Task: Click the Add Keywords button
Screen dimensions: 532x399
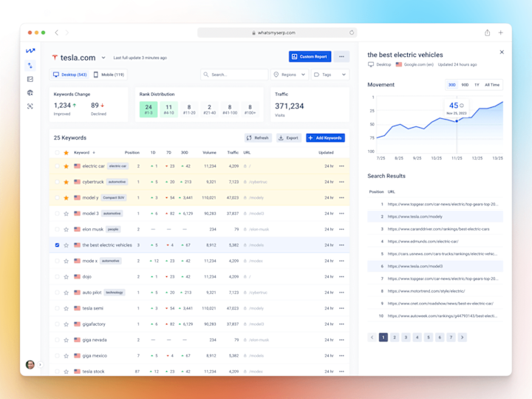Action: (x=325, y=137)
